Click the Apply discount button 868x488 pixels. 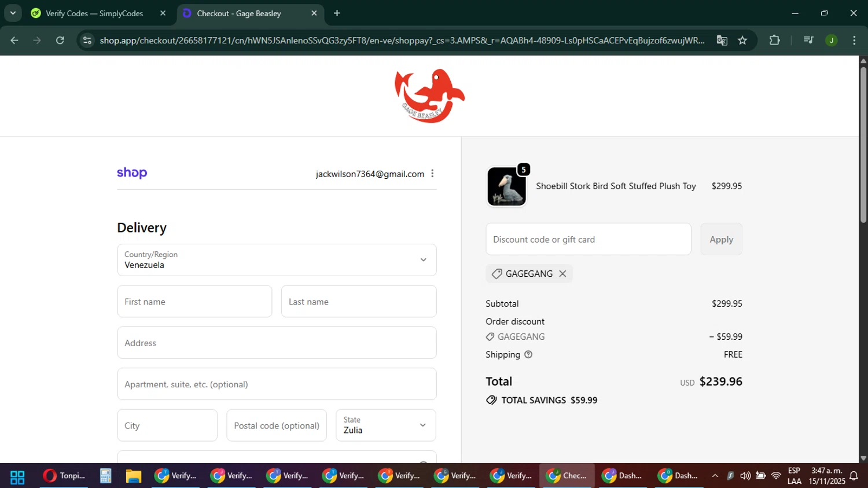pos(721,239)
